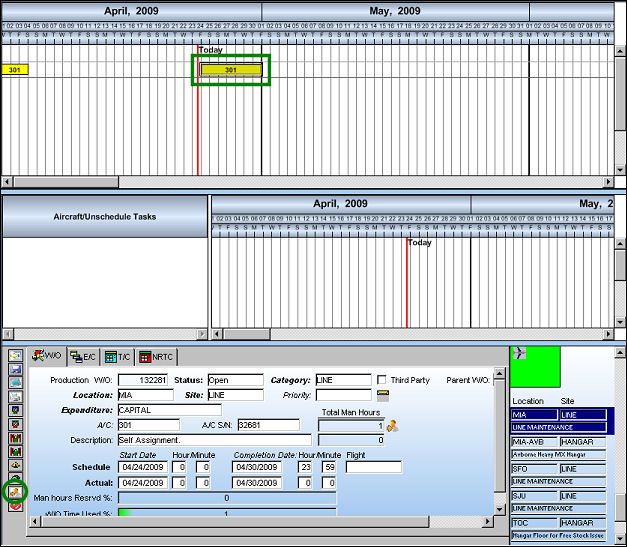Click the Actual Start Date field
The height and width of the screenshot is (547, 627).
coord(143,483)
